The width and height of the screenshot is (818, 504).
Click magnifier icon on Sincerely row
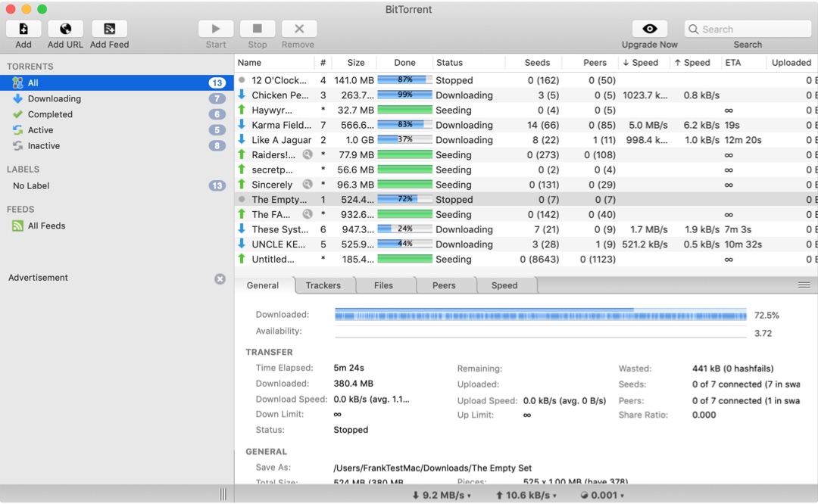(x=308, y=184)
